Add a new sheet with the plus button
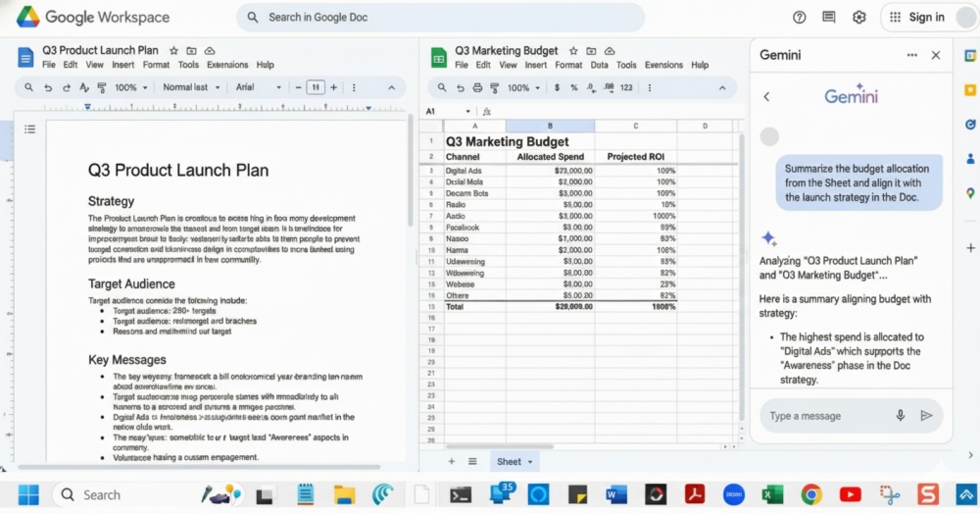 tap(451, 462)
